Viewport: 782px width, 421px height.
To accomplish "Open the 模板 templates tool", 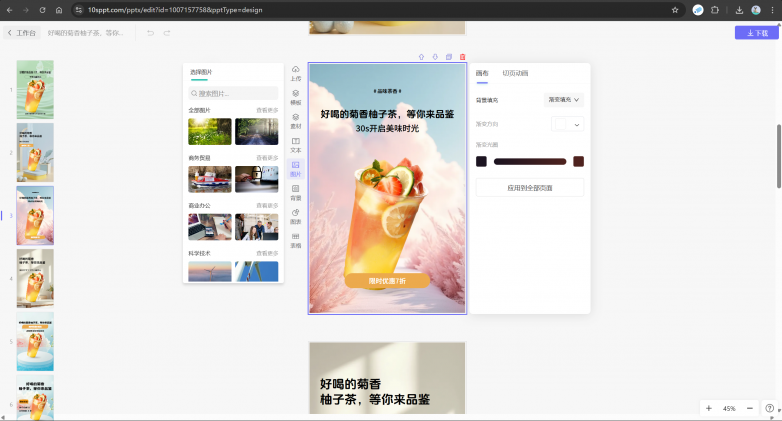I will pos(296,97).
